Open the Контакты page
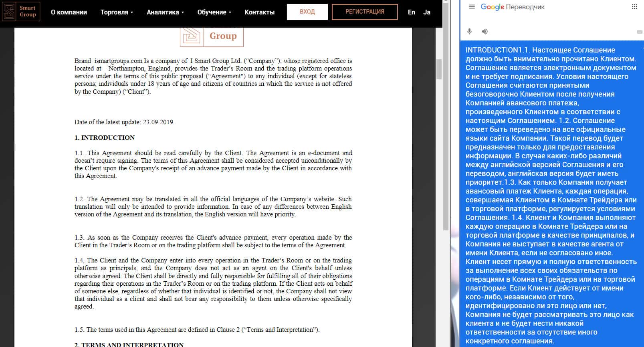Screen dimensions: 644x347 (x=260, y=12)
